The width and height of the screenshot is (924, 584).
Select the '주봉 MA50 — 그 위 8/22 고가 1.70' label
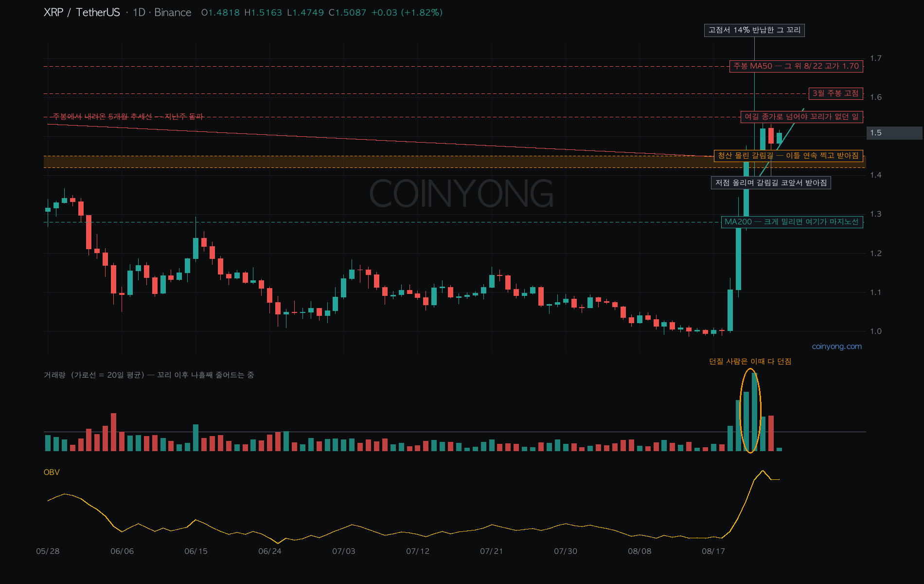tap(796, 66)
